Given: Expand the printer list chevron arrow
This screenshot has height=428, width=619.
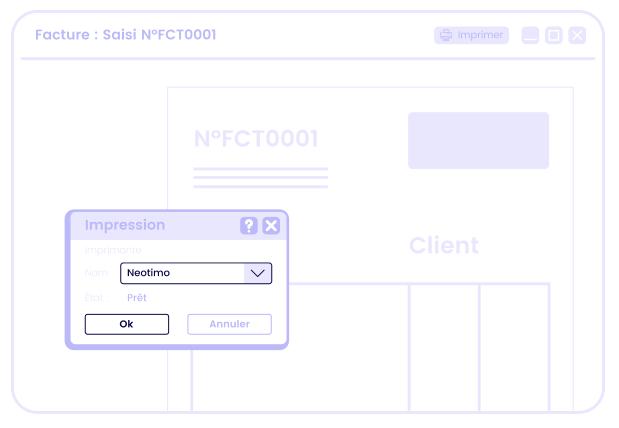Looking at the screenshot, I should [258, 273].
